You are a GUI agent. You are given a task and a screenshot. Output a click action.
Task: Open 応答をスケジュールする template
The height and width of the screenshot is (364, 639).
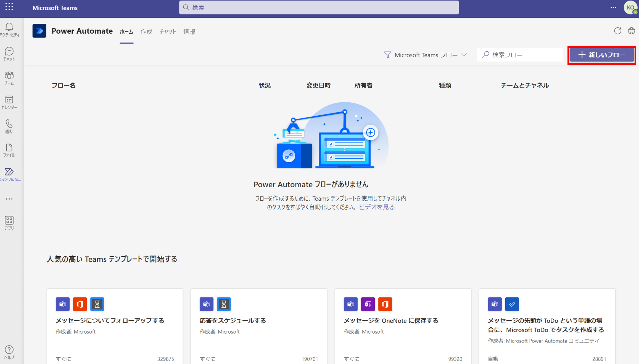(233, 320)
